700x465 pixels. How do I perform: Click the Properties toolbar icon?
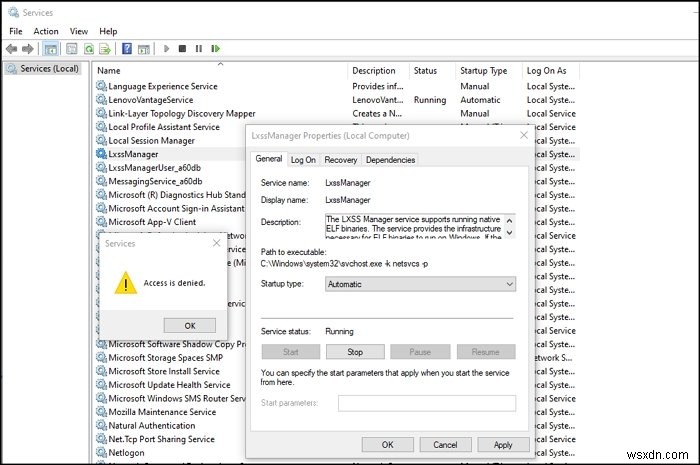point(71,49)
